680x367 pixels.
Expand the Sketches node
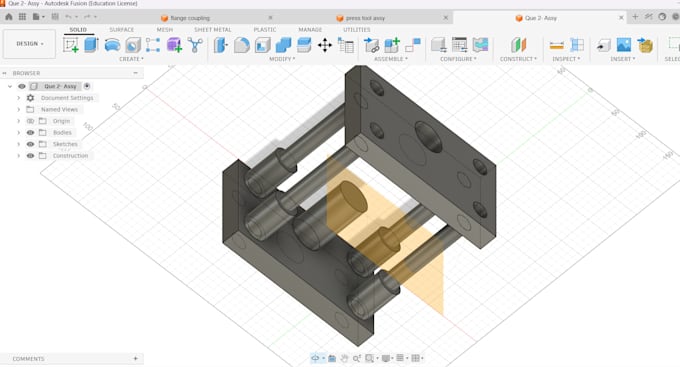[19, 144]
